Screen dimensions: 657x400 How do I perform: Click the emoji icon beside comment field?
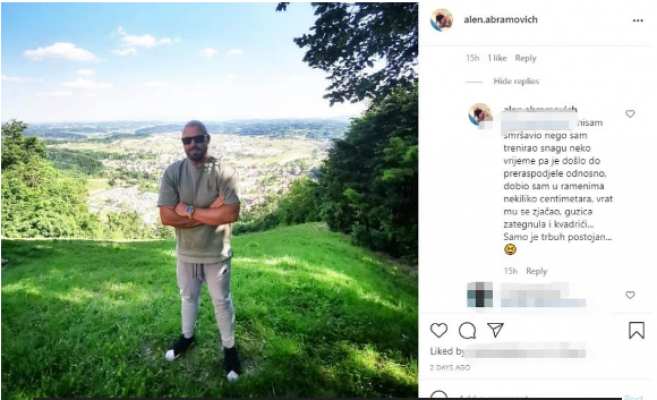click(439, 396)
